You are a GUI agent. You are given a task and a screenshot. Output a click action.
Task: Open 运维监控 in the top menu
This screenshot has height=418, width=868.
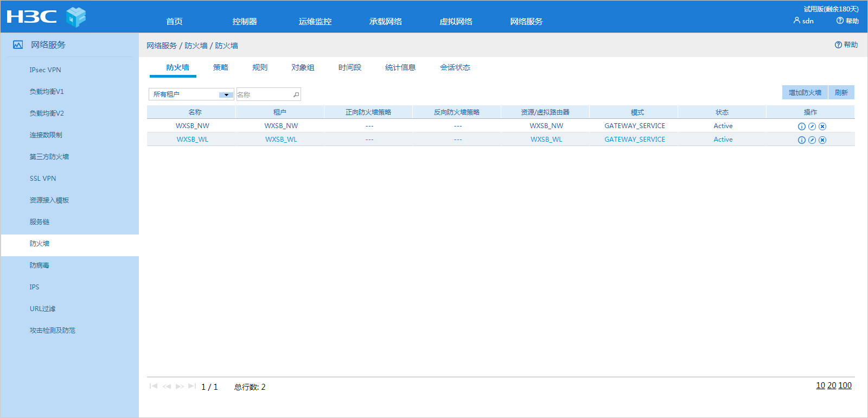coord(315,22)
